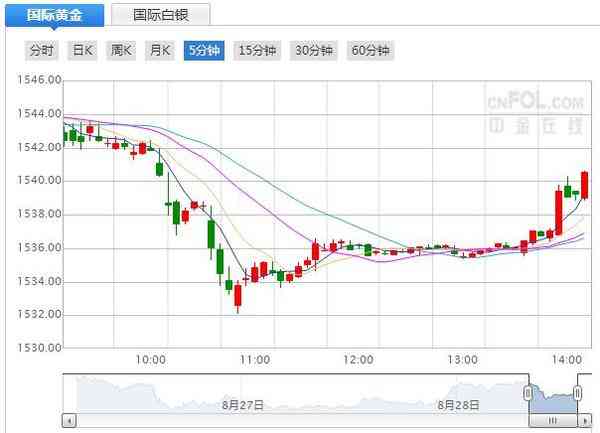Image resolution: width=600 pixels, height=433 pixels.
Task: Click the 8月27日 area in navigator
Action: coord(243,404)
